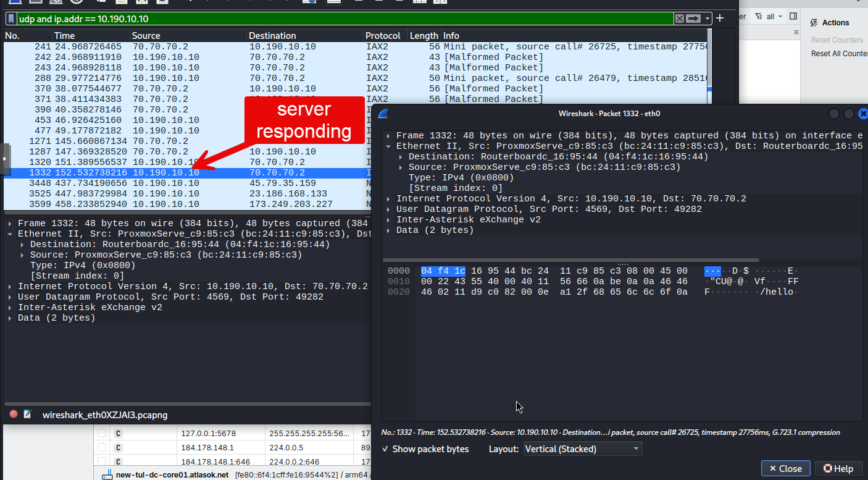868x480 pixels.
Task: Expand Destination Routerboardc in the packet dialog
Action: (401, 157)
